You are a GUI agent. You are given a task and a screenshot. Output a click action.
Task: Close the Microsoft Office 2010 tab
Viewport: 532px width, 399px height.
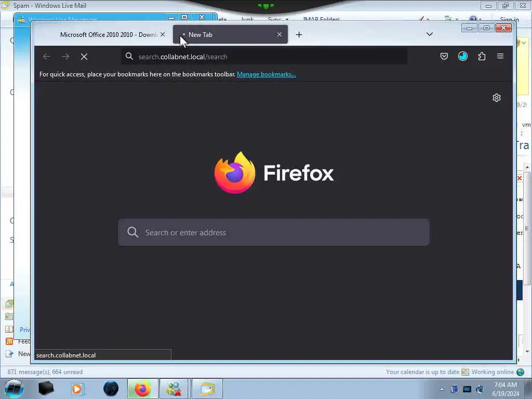click(163, 34)
